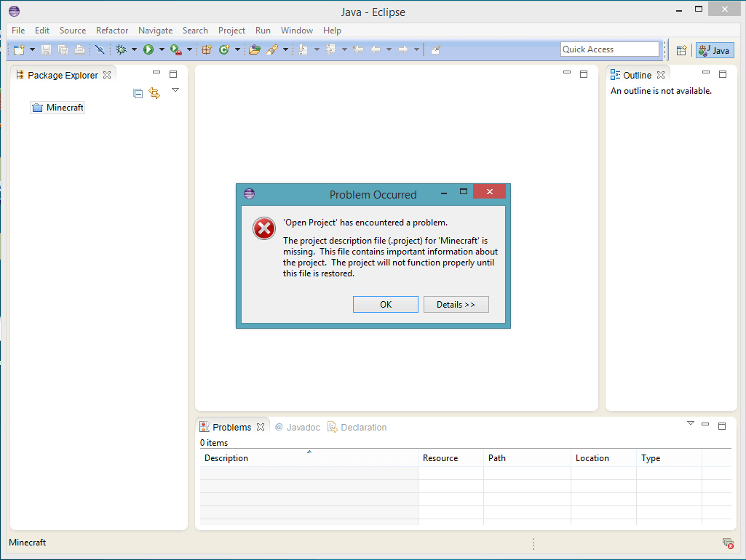Click the Description column header
This screenshot has width=746, height=560.
(226, 458)
